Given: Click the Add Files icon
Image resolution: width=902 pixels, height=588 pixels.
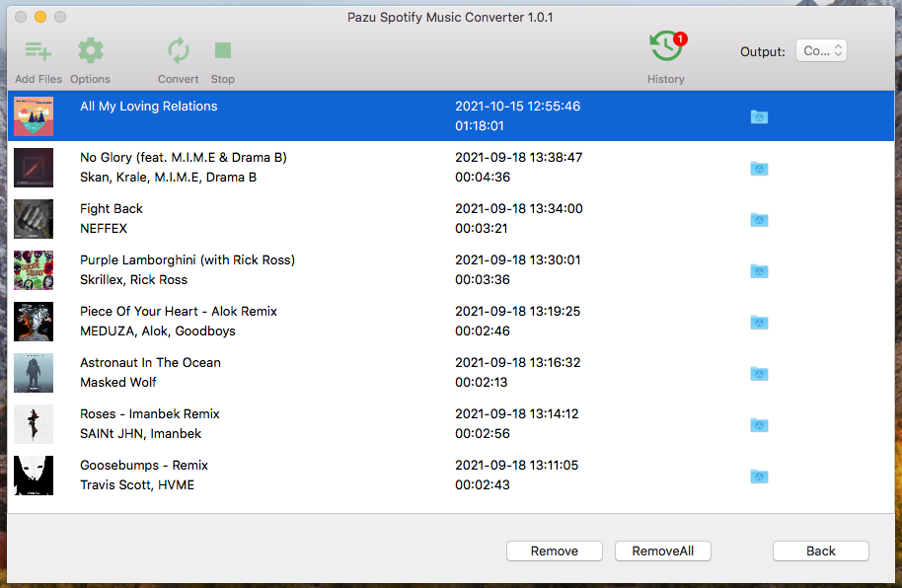Looking at the screenshot, I should [x=38, y=51].
